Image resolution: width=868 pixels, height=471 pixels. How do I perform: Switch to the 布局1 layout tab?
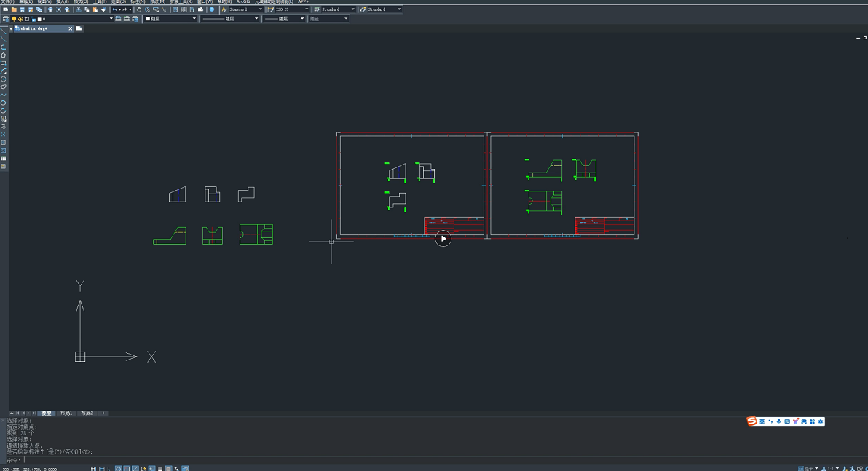pos(66,413)
